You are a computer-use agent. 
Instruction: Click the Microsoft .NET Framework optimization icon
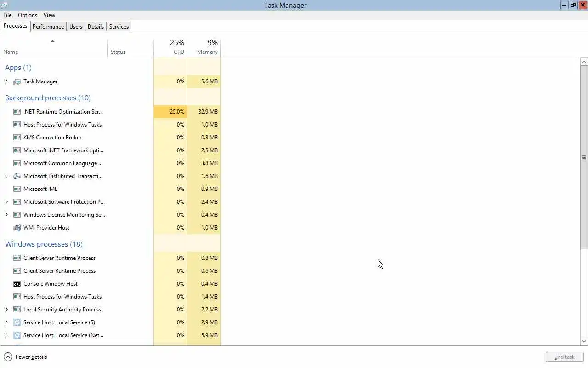click(x=17, y=150)
